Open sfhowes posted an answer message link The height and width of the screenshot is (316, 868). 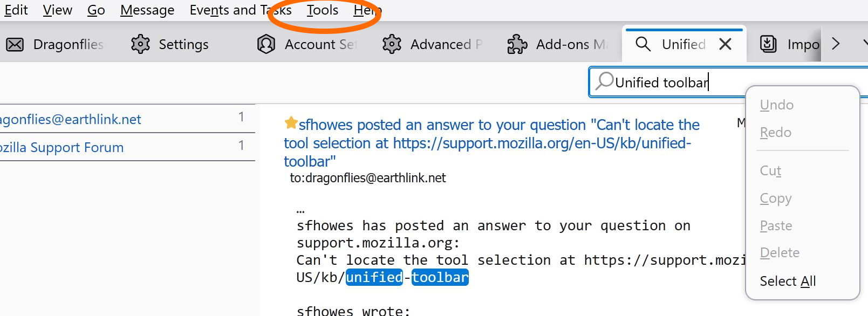point(491,143)
